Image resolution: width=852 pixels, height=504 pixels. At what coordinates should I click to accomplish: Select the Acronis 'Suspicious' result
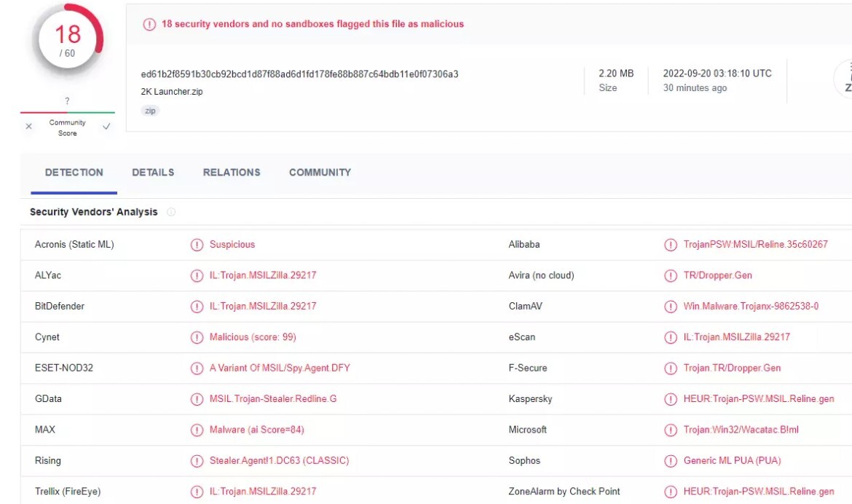pos(232,244)
